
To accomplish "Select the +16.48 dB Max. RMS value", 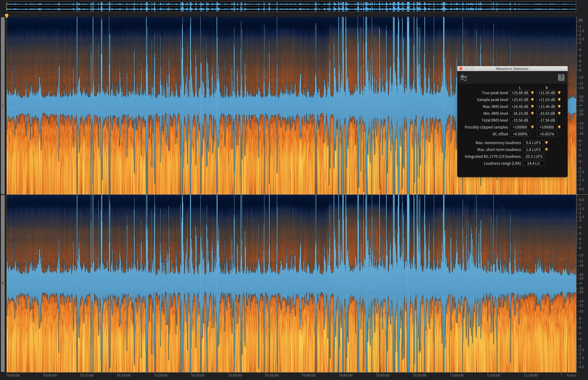I will coord(520,106).
